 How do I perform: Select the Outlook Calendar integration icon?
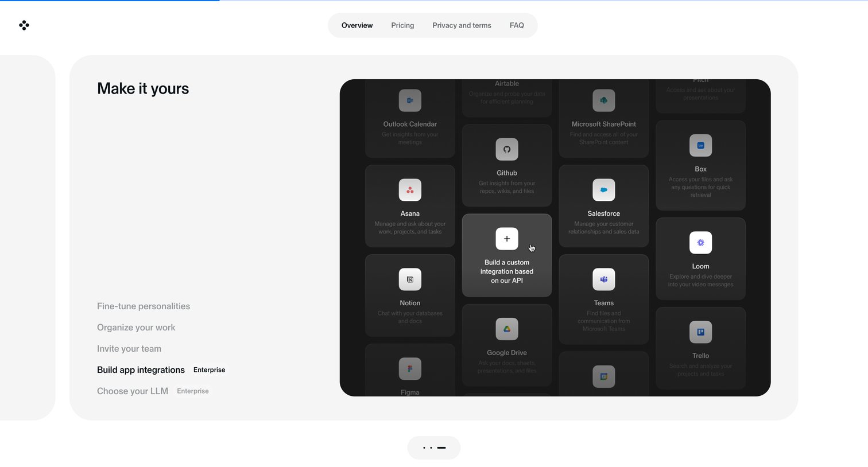click(x=410, y=100)
